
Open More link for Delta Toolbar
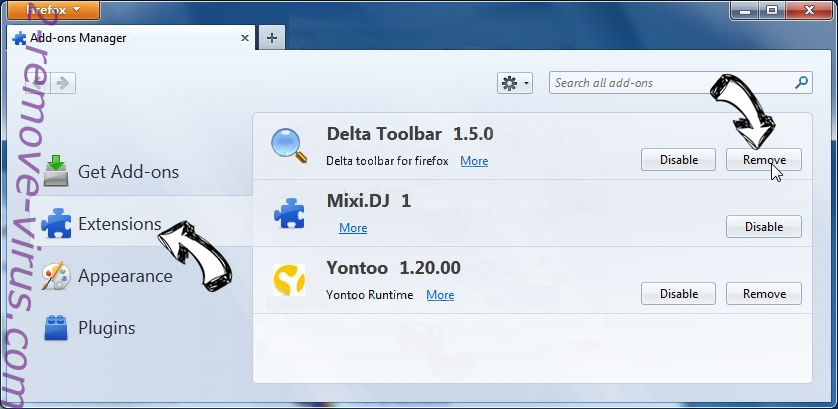tap(474, 161)
